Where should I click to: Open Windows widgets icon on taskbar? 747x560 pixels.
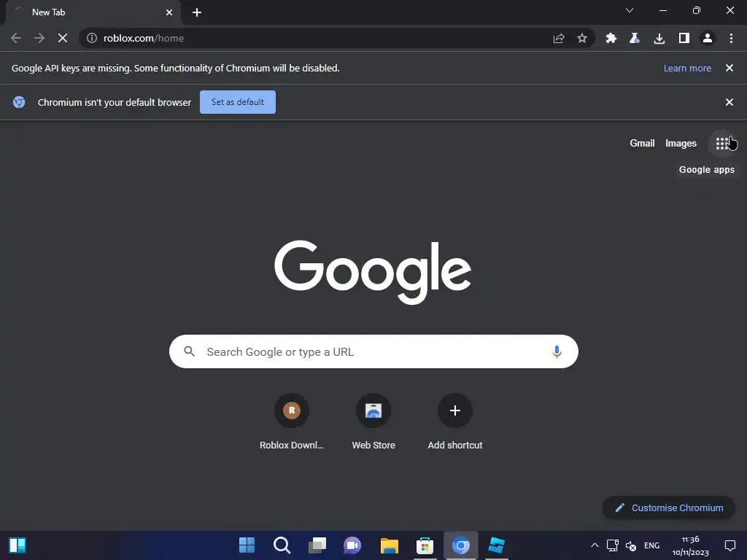click(x=18, y=545)
